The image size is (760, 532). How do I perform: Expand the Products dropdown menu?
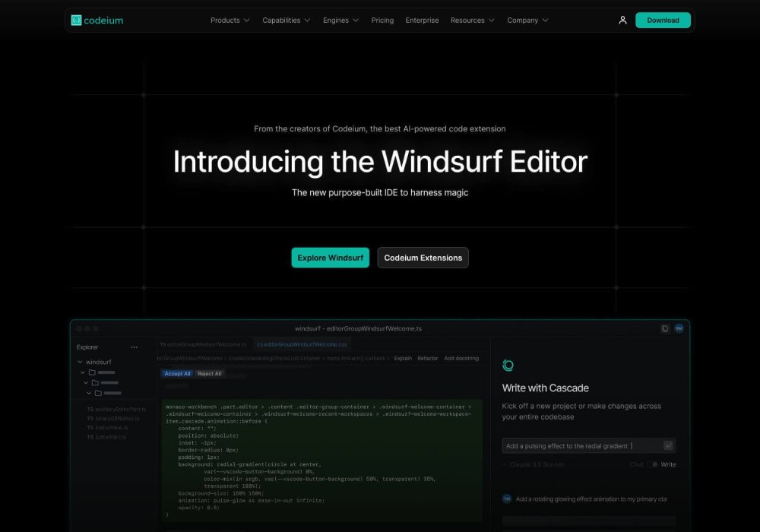pos(230,21)
